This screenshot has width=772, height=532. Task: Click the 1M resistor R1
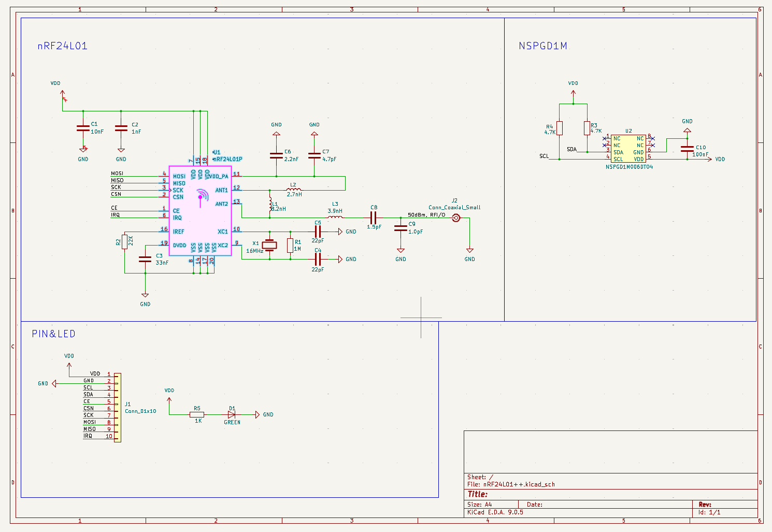pyautogui.click(x=290, y=245)
